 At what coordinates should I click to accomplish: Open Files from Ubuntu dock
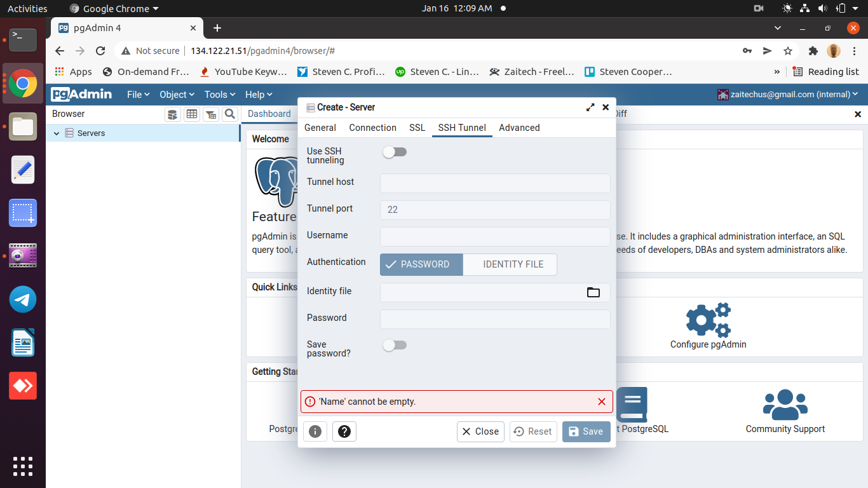23,126
